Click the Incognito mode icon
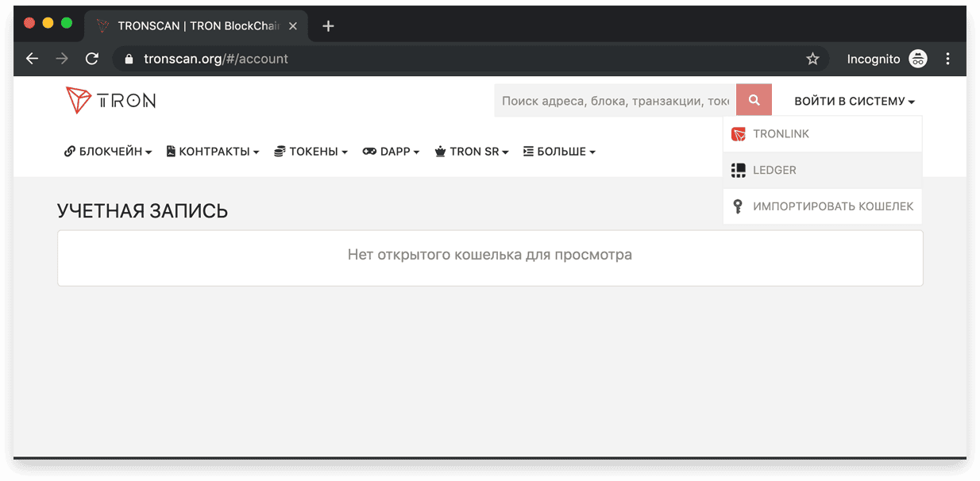 (918, 59)
